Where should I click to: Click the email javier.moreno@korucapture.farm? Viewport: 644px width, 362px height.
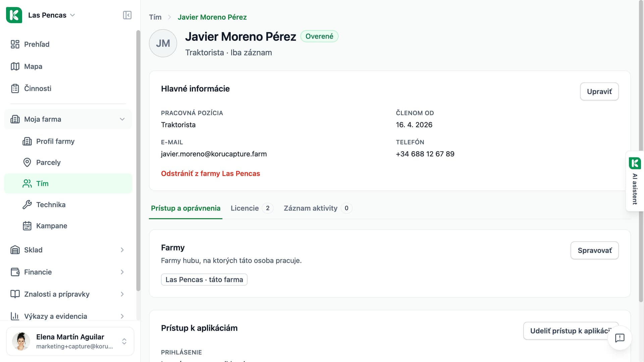coord(214,154)
